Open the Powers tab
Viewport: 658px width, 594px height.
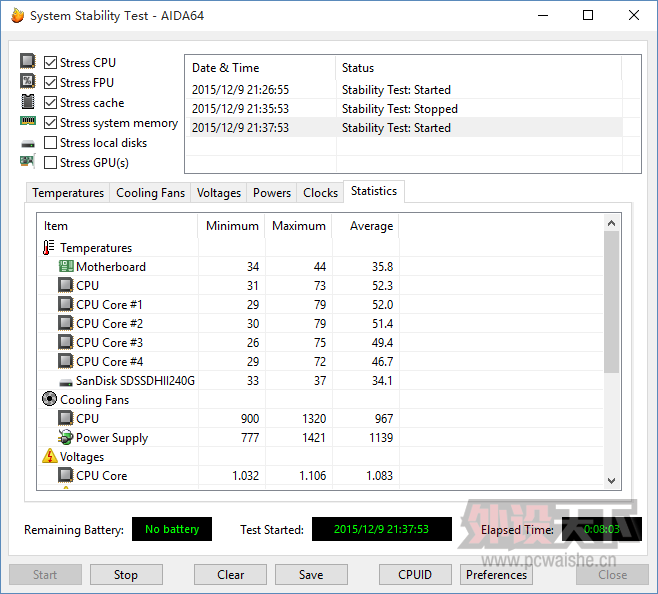(272, 193)
